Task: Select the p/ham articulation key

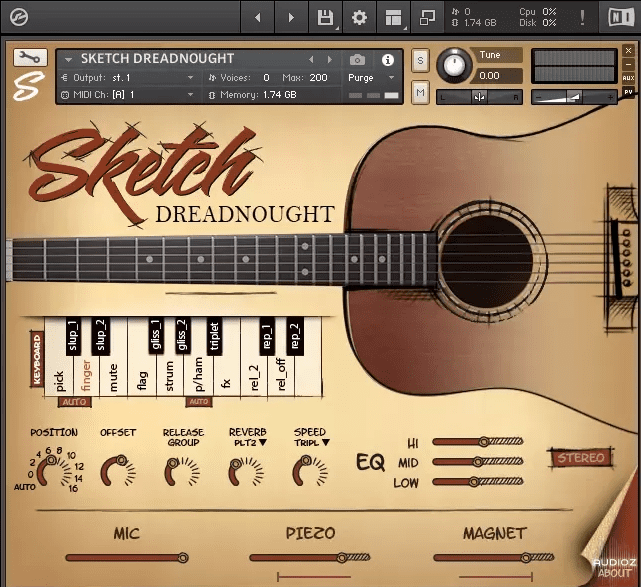Action: (x=198, y=375)
